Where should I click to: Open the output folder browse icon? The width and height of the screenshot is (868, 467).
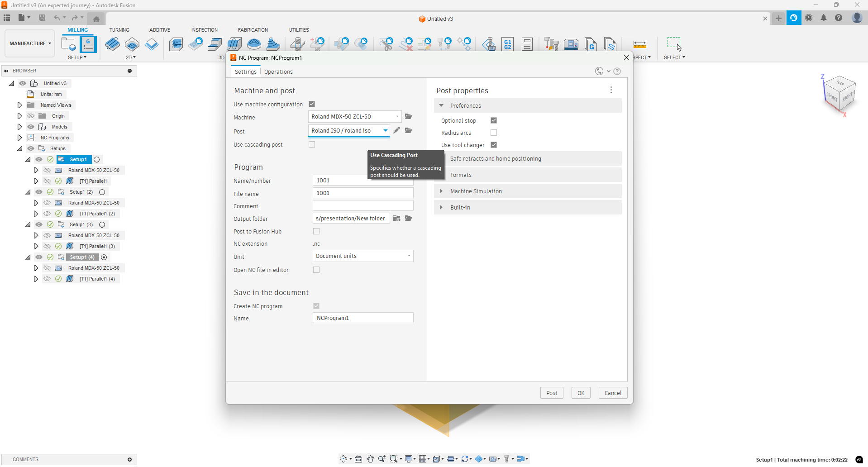409,218
